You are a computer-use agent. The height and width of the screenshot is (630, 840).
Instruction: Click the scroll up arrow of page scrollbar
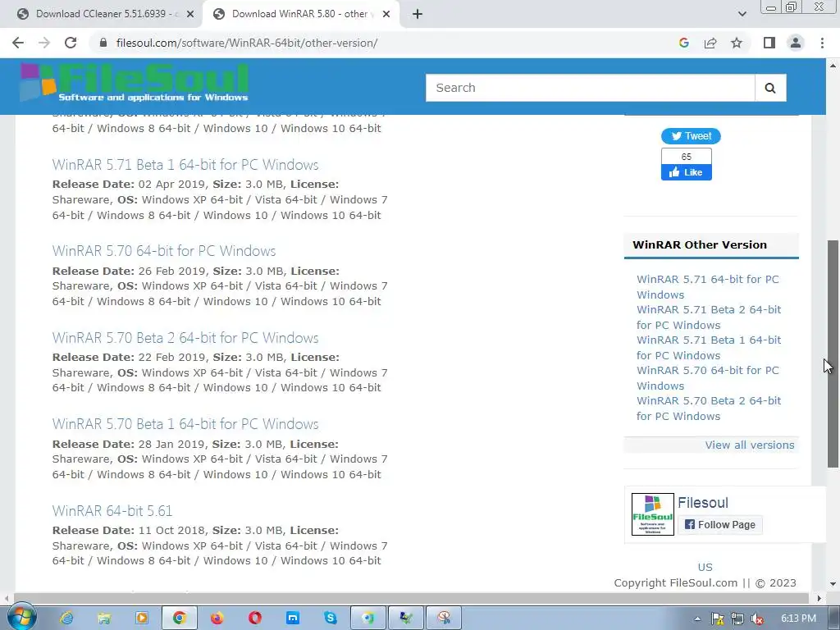[833, 66]
